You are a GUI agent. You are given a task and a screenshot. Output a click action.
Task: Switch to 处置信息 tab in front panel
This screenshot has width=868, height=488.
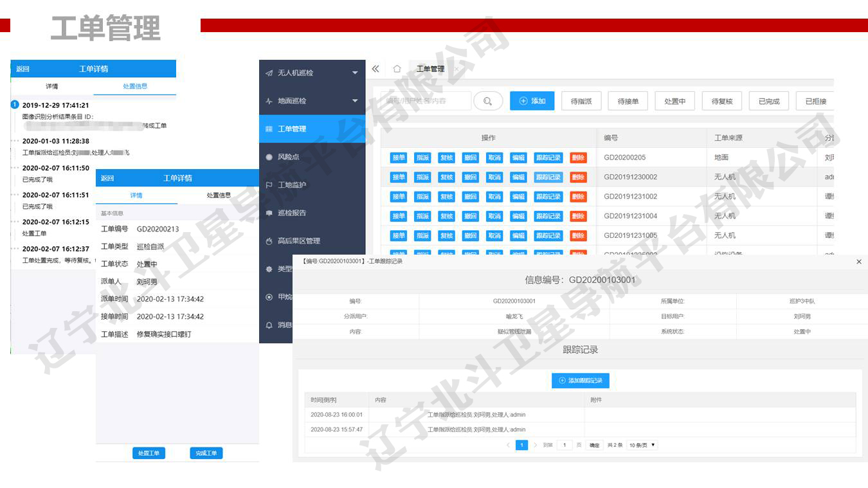219,195
